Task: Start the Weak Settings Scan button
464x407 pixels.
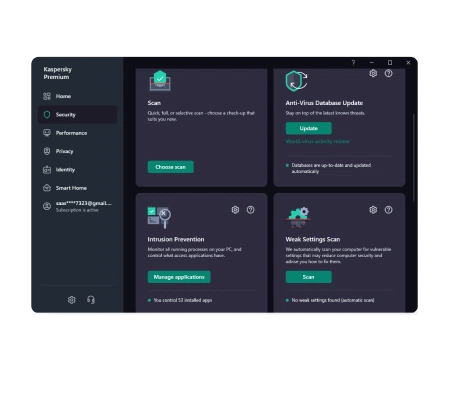Action: coord(309,277)
